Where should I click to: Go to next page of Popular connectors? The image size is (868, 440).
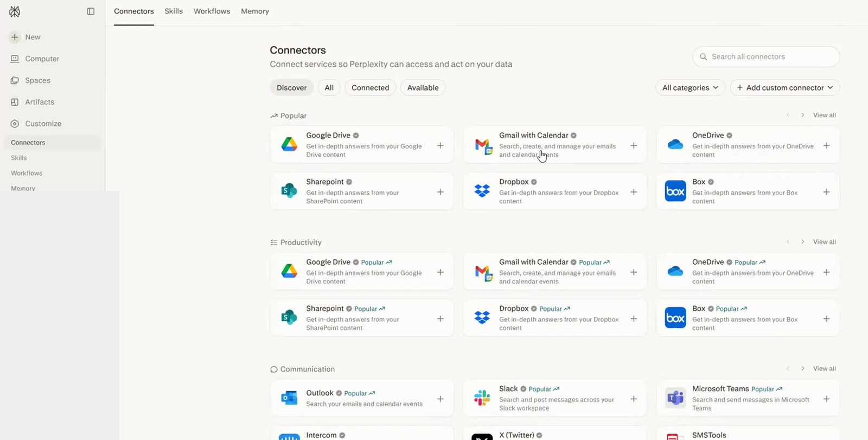[803, 115]
